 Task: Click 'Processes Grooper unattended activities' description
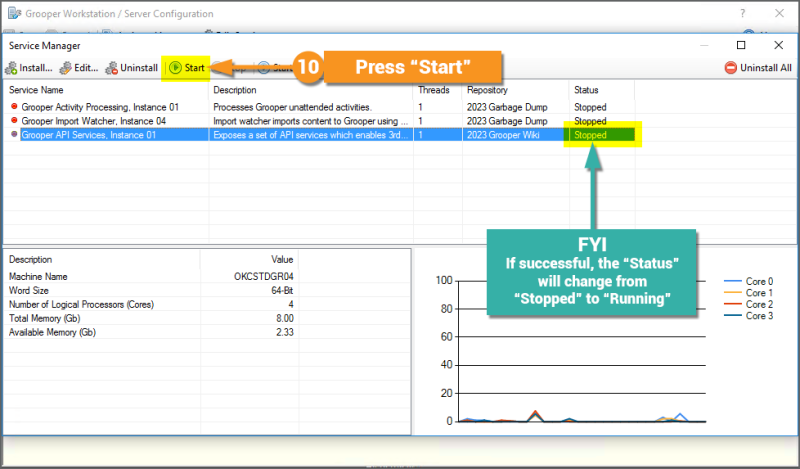tap(292, 107)
